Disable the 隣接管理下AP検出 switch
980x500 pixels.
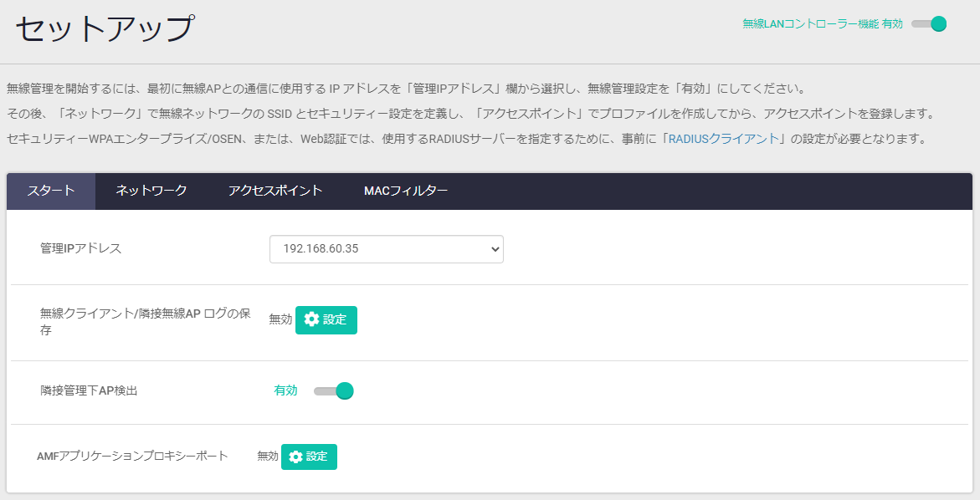click(x=334, y=390)
